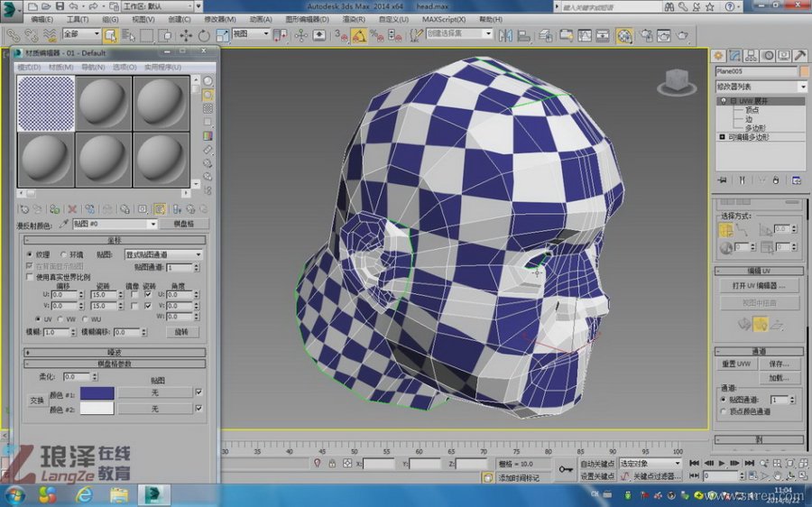Expand the 可编辑多边形 stack entry
Image resolution: width=812 pixels, height=507 pixels.
point(722,137)
